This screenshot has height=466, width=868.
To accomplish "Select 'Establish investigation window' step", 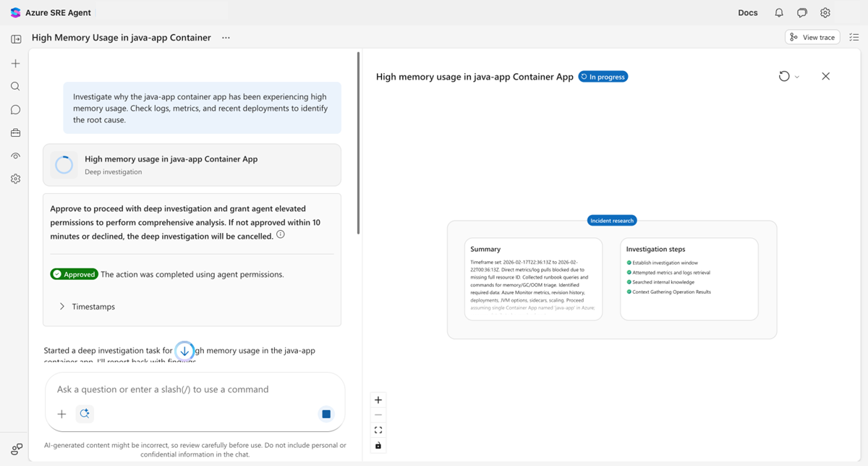I will click(662, 263).
